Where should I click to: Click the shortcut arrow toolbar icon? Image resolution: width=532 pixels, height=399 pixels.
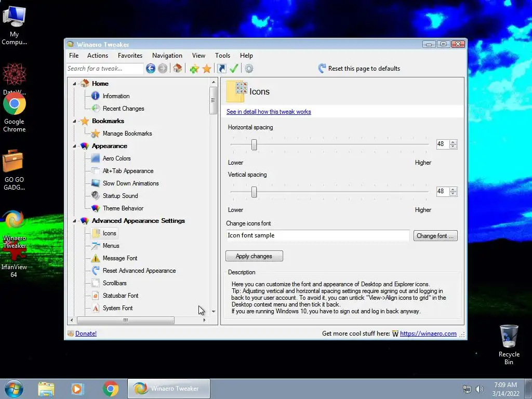click(221, 69)
